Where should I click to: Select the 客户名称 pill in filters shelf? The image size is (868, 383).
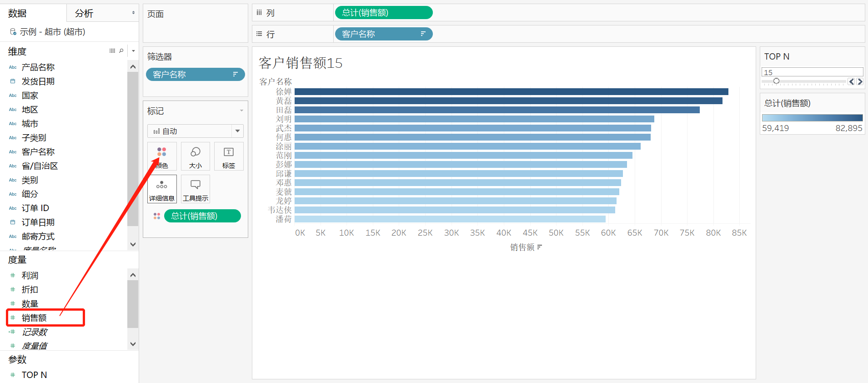196,74
